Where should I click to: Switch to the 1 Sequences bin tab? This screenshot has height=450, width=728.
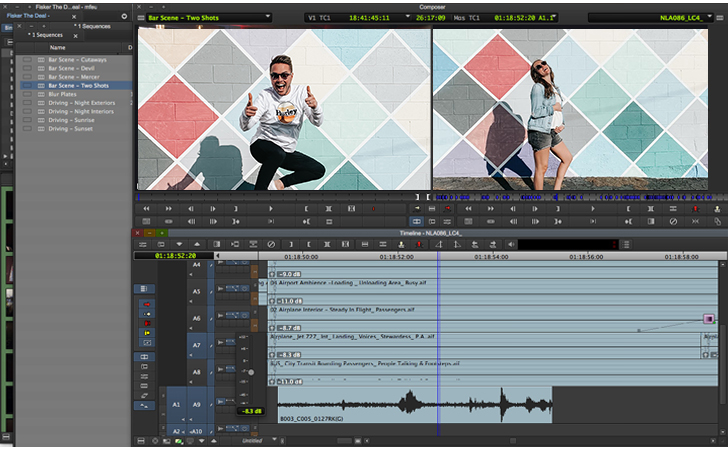point(45,34)
